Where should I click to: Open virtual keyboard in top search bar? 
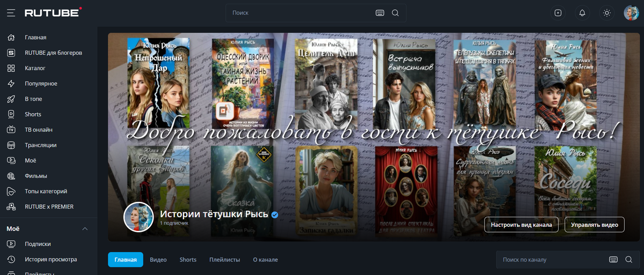pos(380,12)
